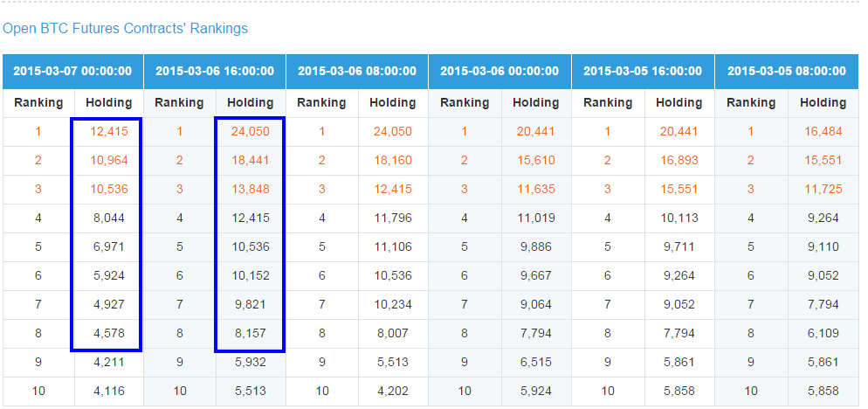Click the 8,007 holding value
Screen dimensions: 868x409
392,333
